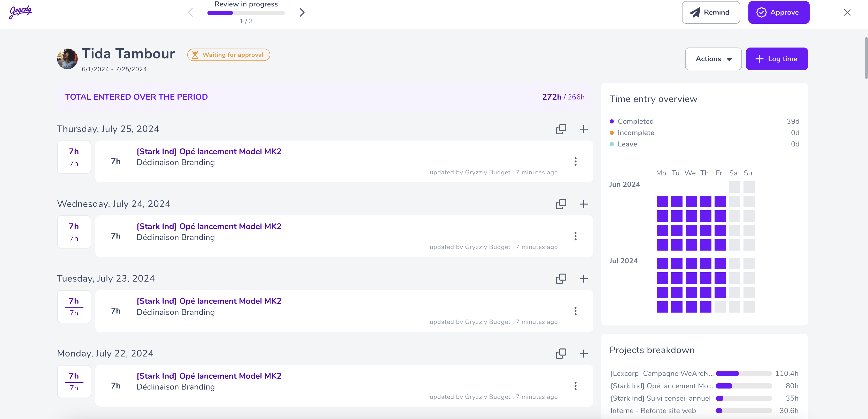Close the review panel
Viewport: 868px width, 419px height.
[847, 12]
